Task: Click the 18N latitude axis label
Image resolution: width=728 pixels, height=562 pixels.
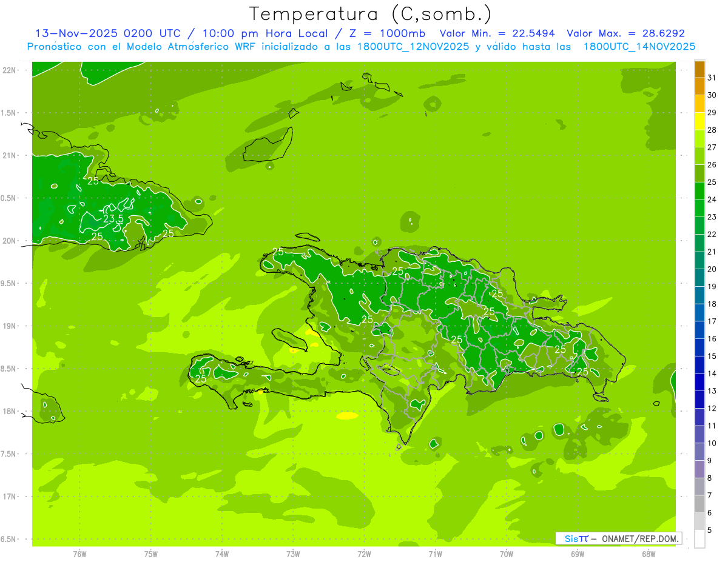Action: [8, 411]
